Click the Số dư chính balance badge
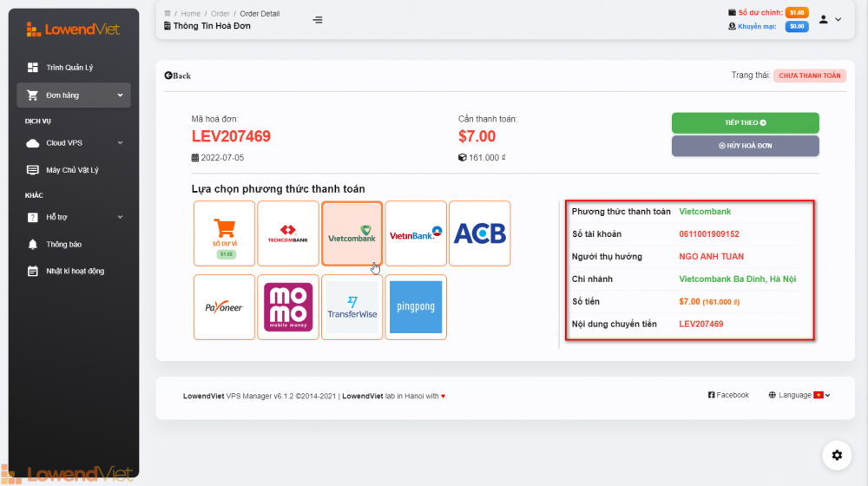The width and height of the screenshot is (868, 486). [797, 12]
